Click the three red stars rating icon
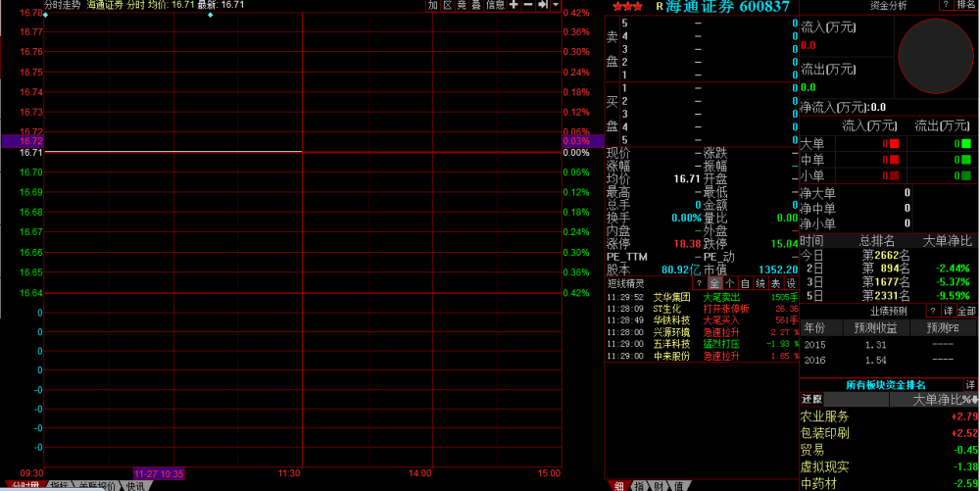This screenshot has width=980, height=491. point(628,6)
